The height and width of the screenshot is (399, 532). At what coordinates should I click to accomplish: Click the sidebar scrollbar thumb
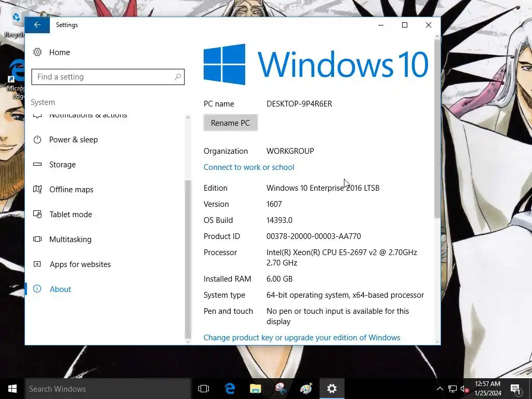188,259
